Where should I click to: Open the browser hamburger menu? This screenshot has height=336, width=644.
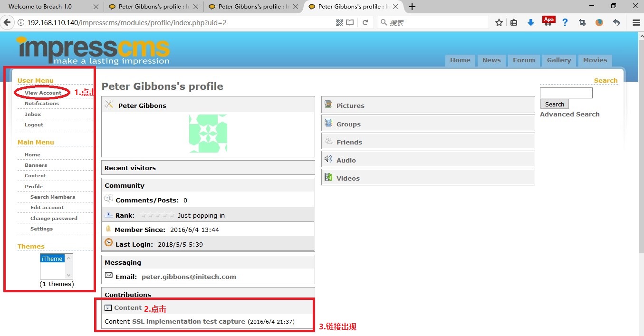(x=636, y=22)
